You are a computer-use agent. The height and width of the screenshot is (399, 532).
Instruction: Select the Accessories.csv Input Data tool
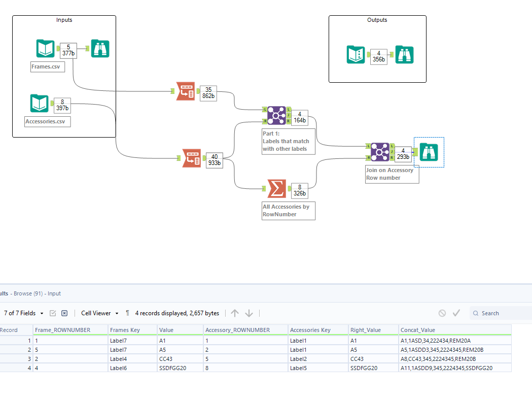point(41,104)
